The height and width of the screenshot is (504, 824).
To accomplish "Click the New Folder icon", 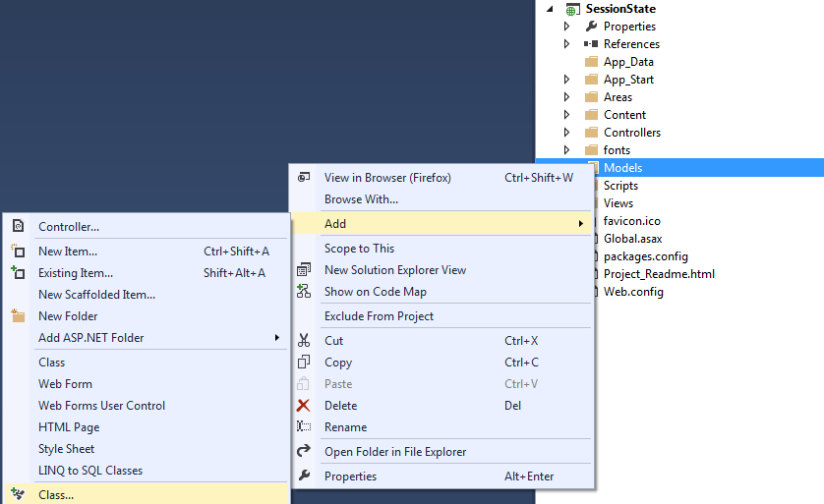I will click(x=18, y=316).
